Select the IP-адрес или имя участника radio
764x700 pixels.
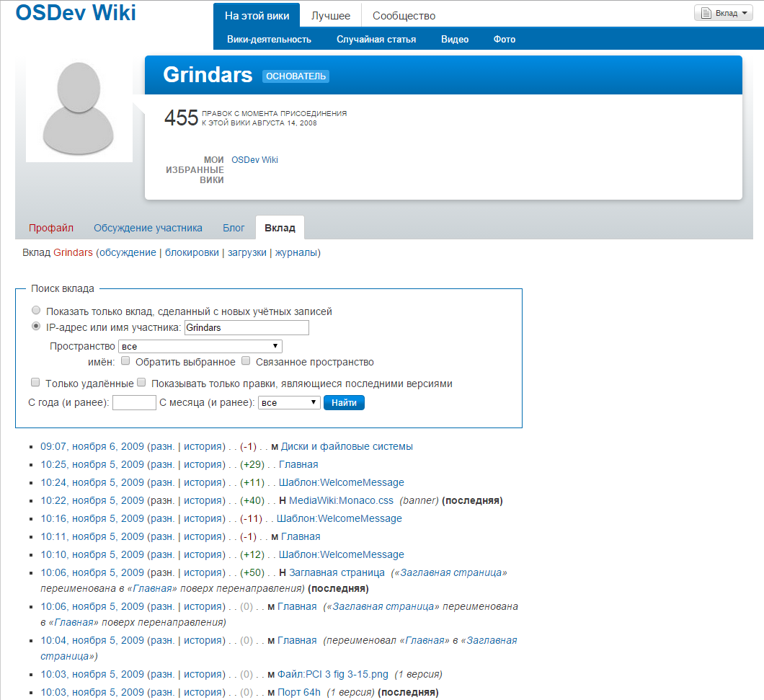36,327
